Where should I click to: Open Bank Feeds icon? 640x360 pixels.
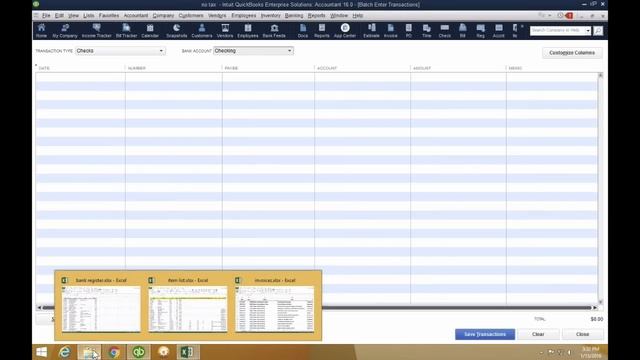[274, 31]
